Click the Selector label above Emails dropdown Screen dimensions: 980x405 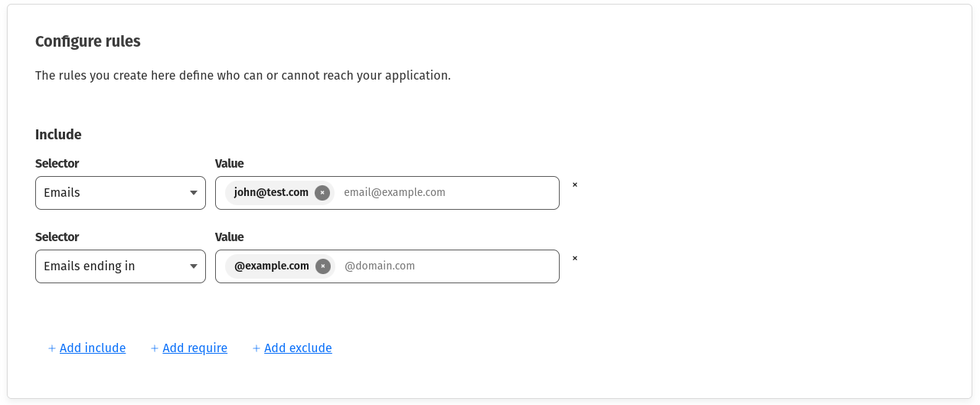[x=57, y=164]
